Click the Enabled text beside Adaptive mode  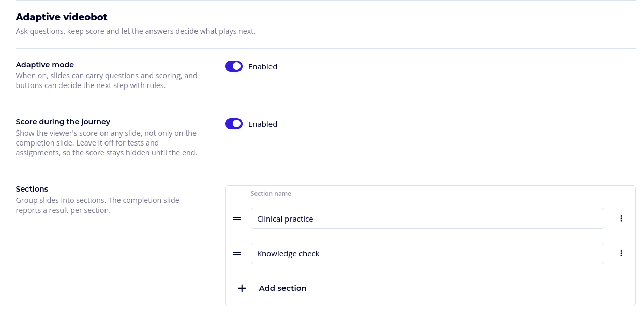click(x=263, y=67)
